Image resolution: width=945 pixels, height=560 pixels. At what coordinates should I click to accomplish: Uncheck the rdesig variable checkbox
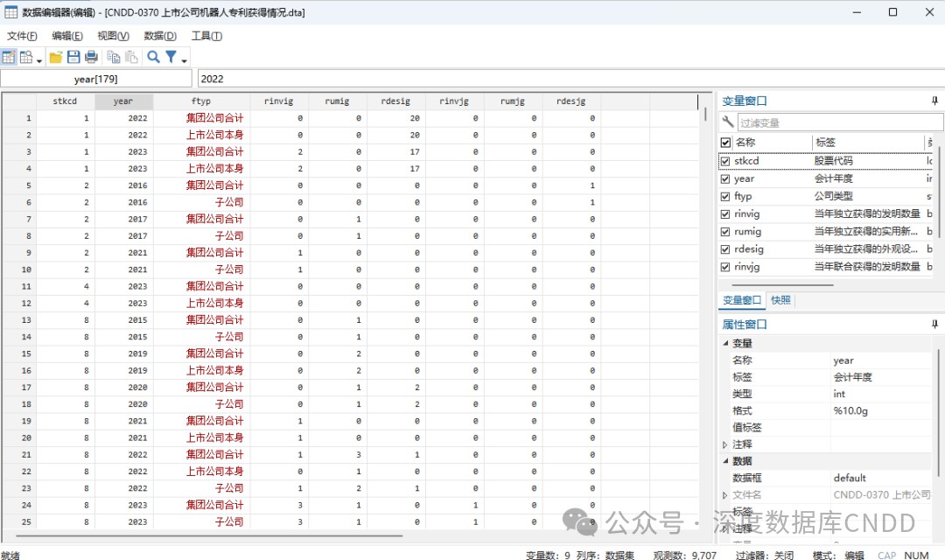click(725, 249)
